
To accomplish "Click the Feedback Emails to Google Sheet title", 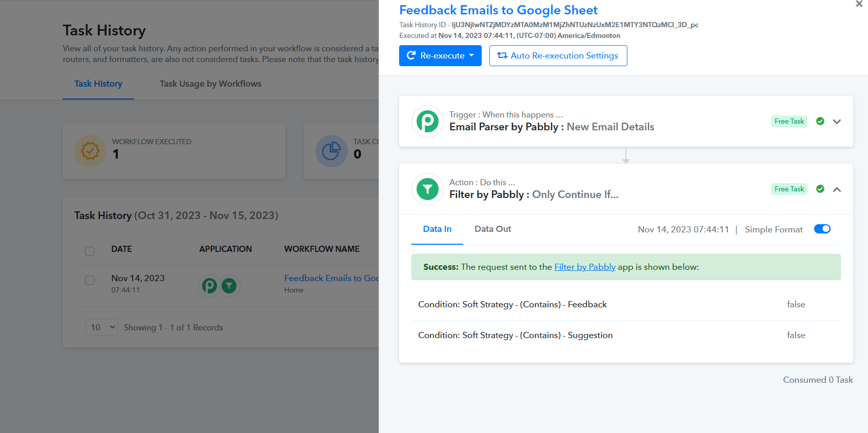I will [498, 10].
